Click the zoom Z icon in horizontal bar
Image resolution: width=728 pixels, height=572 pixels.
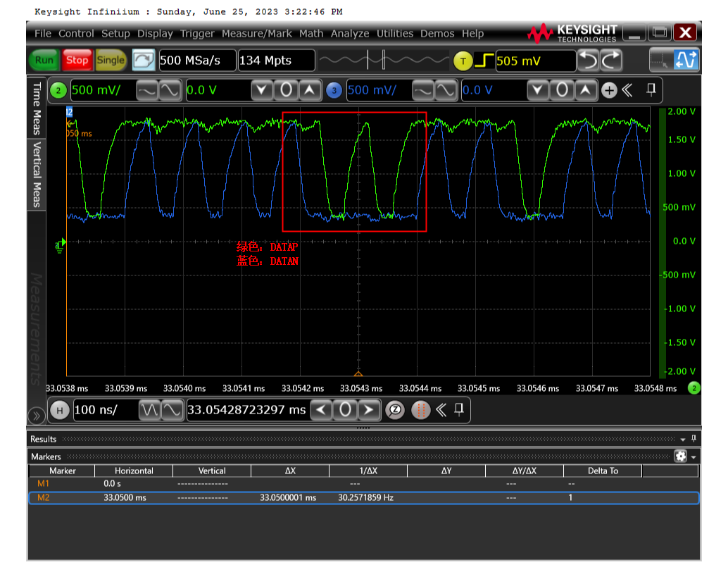click(x=395, y=410)
